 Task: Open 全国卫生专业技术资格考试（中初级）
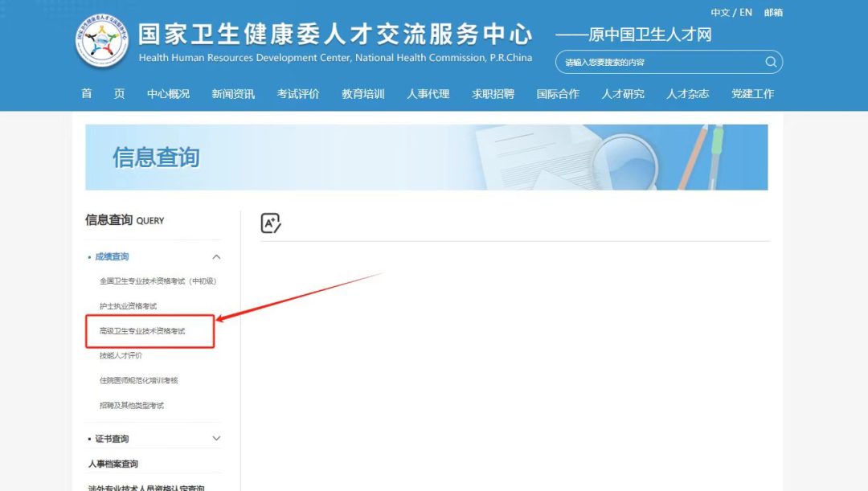coord(158,281)
